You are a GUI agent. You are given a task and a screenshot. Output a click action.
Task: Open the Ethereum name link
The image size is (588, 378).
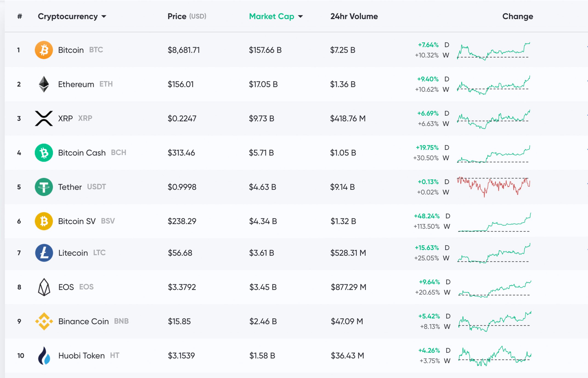coord(76,84)
